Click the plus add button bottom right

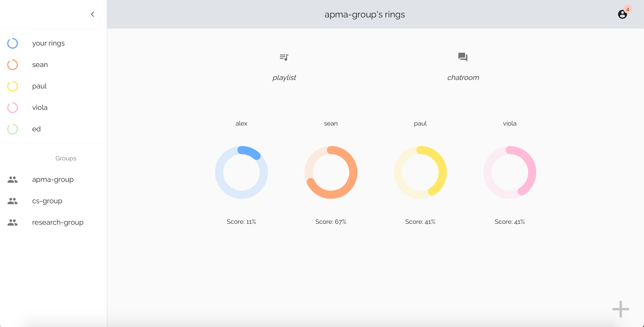621,309
